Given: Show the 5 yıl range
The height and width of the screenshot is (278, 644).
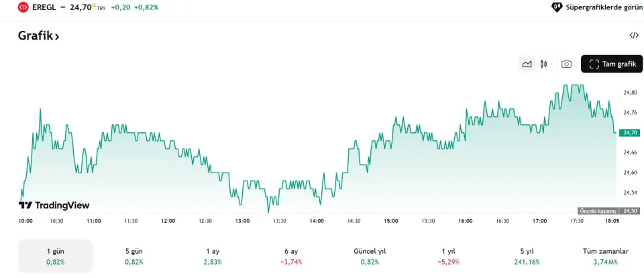Looking at the screenshot, I should [x=527, y=256].
